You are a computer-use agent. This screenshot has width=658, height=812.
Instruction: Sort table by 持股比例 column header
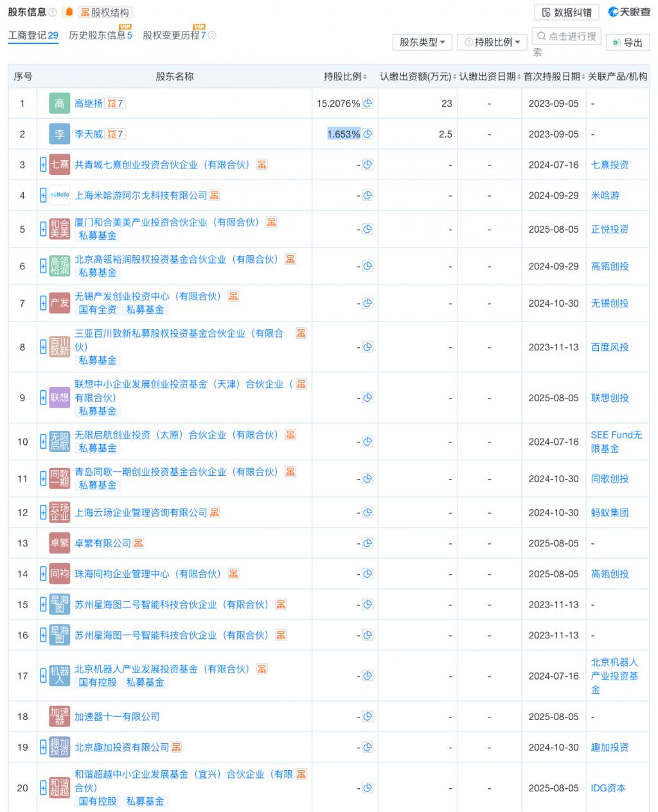tap(345, 77)
